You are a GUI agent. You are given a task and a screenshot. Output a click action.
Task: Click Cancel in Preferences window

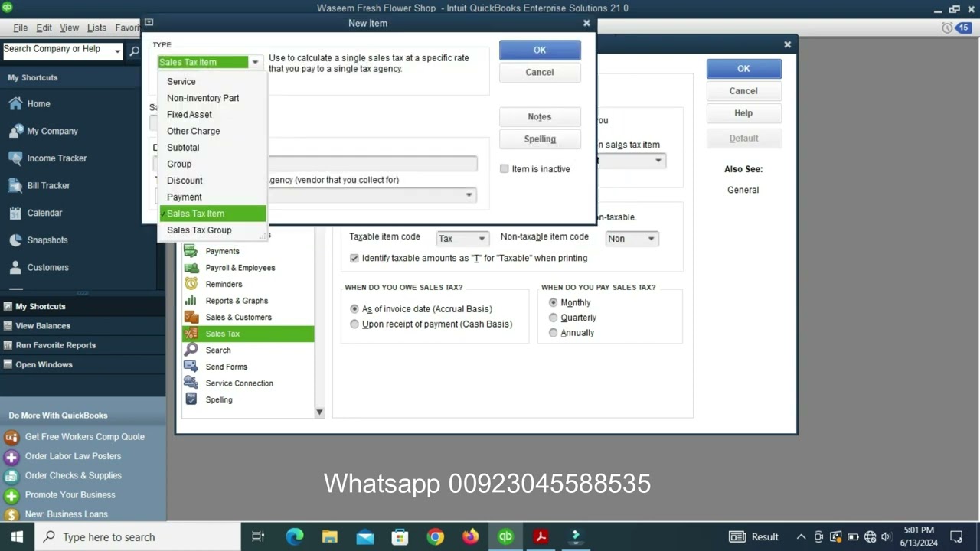pos(743,91)
